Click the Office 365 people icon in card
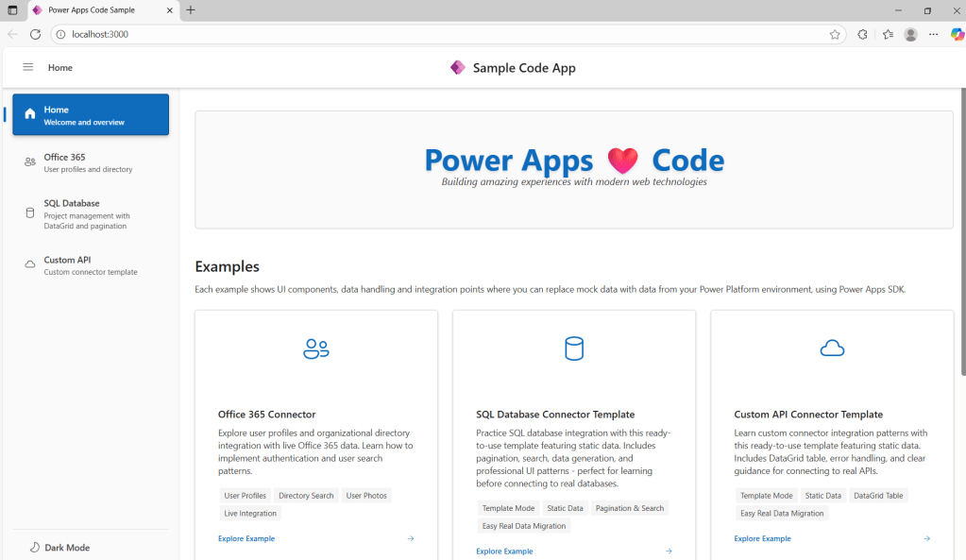The image size is (966, 560). 316,348
